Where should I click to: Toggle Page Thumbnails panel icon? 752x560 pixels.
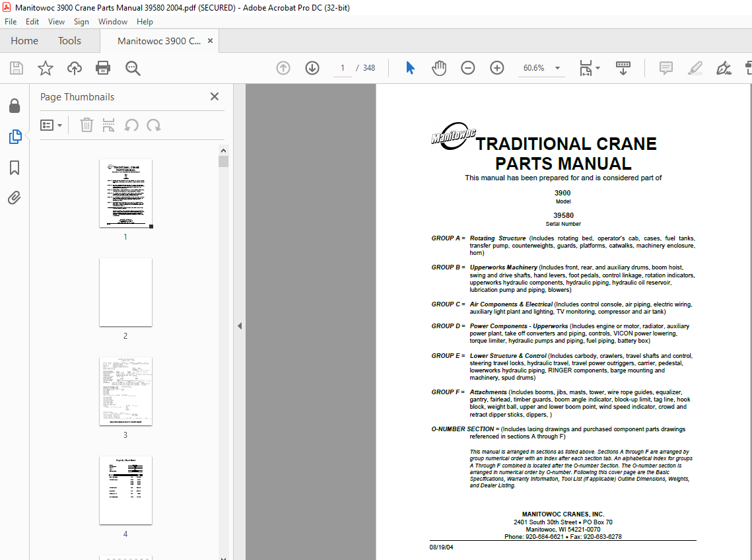(15, 137)
